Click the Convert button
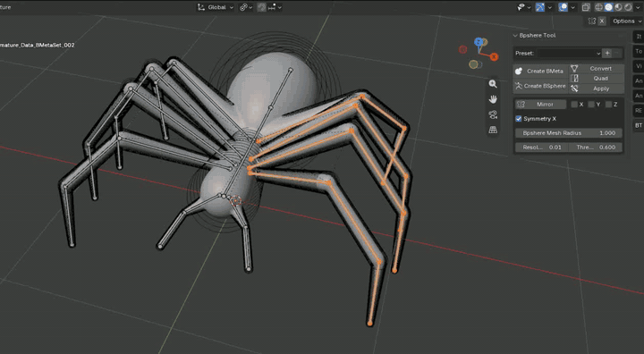Viewport: 644px width, 354px height. pos(597,69)
